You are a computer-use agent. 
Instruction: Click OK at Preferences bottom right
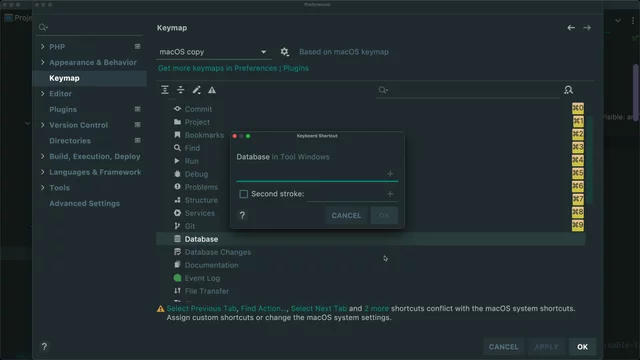point(582,347)
